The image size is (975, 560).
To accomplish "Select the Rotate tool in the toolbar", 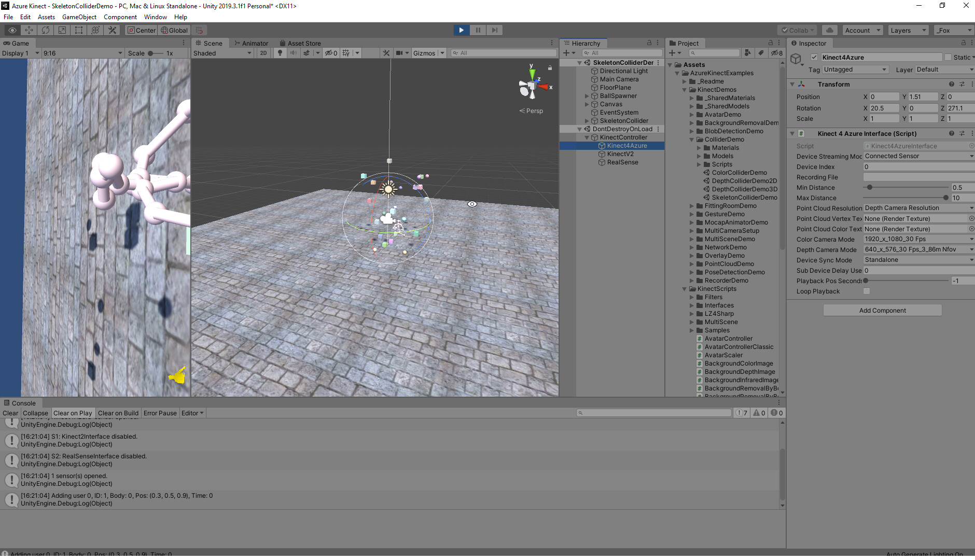I will click(x=45, y=30).
